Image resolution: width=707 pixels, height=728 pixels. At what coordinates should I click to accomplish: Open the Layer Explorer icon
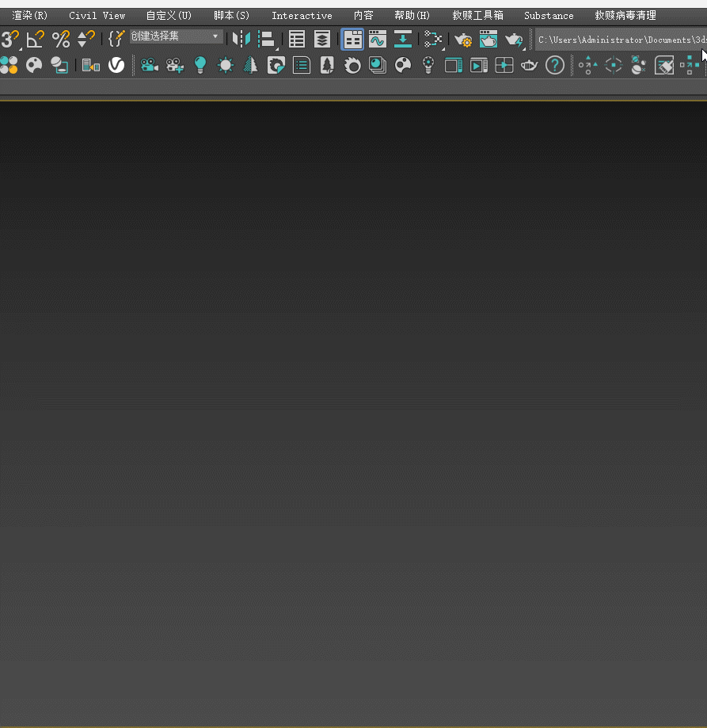tap(322, 39)
